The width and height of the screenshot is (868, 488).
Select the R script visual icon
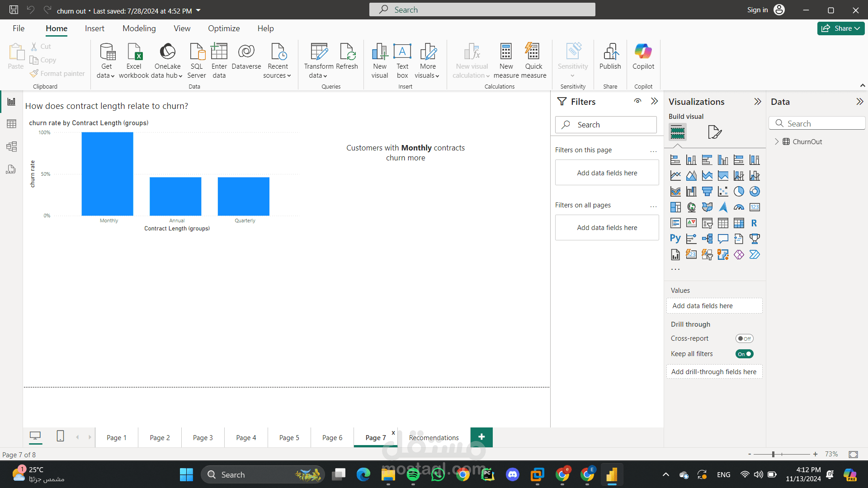click(x=754, y=223)
